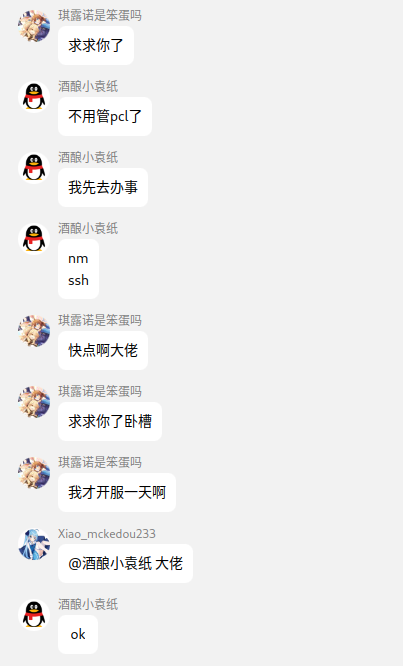
Task: Click the penguin avatar beside the "ok" message
Action: point(34,615)
